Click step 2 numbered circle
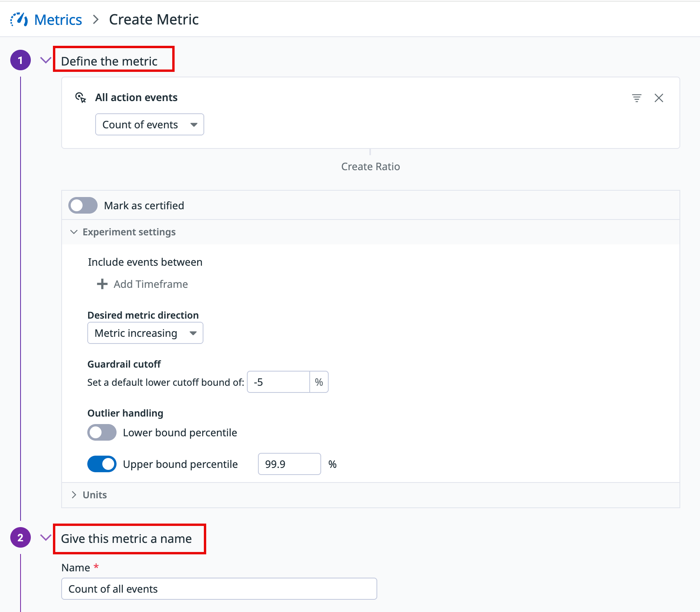The height and width of the screenshot is (612, 700). click(x=21, y=538)
